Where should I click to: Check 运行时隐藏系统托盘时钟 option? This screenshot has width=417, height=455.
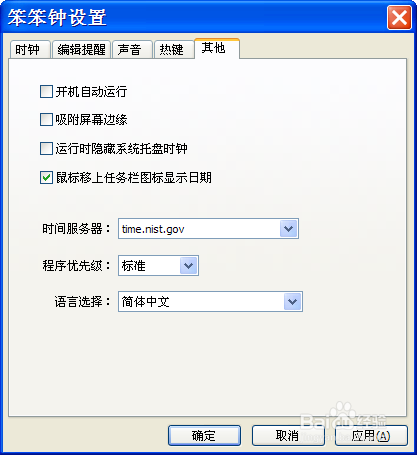(x=46, y=149)
